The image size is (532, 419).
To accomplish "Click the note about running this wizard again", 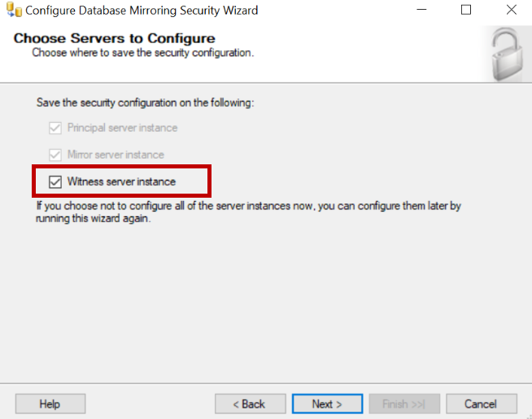I will [248, 212].
